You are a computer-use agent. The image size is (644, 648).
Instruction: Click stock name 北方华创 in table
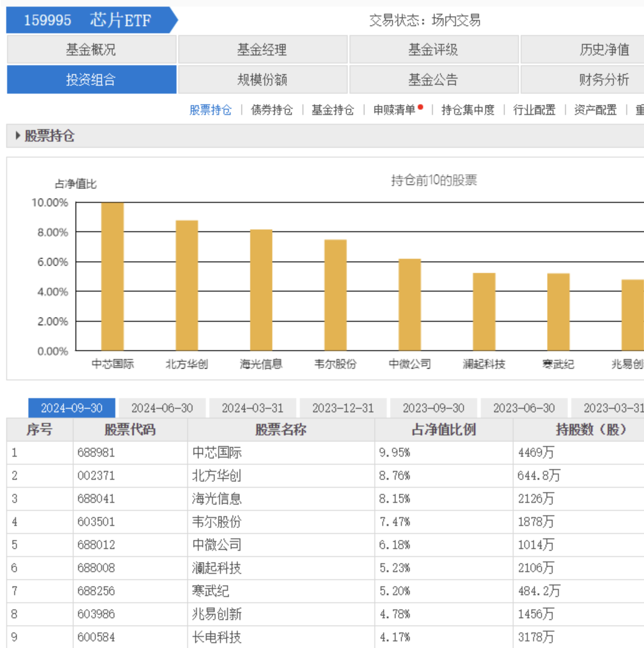click(217, 476)
